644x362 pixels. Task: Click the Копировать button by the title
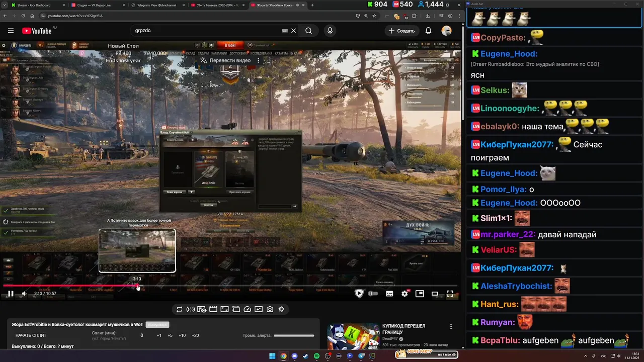157,325
